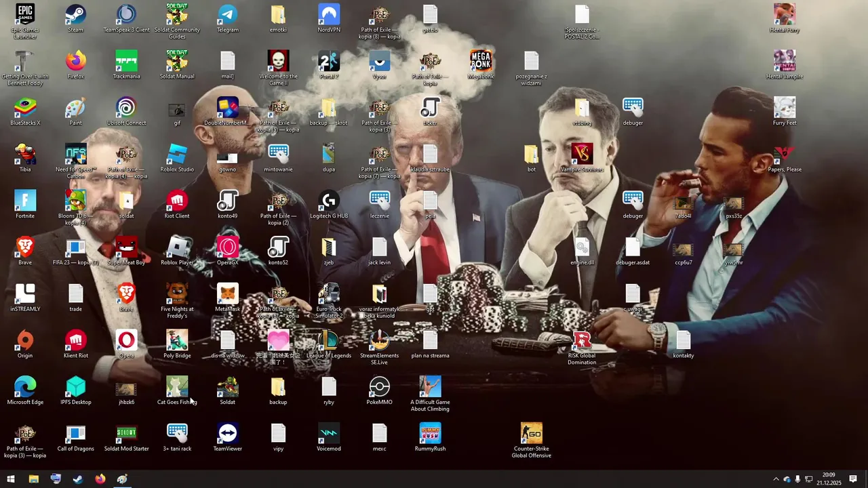This screenshot has height=488, width=868.
Task: Select the Papers, Please game icon
Action: (x=785, y=158)
